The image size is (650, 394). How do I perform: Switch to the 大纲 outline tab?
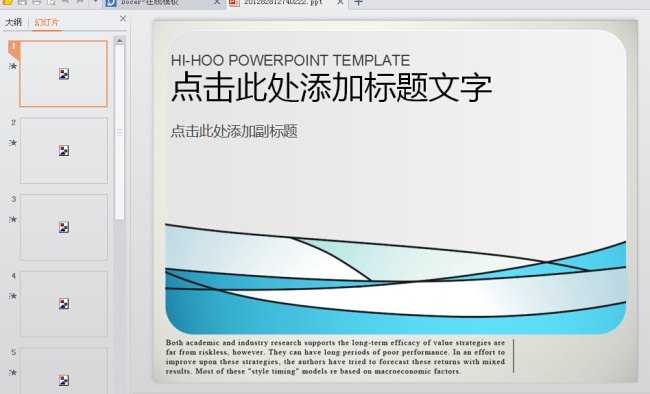pos(13,22)
